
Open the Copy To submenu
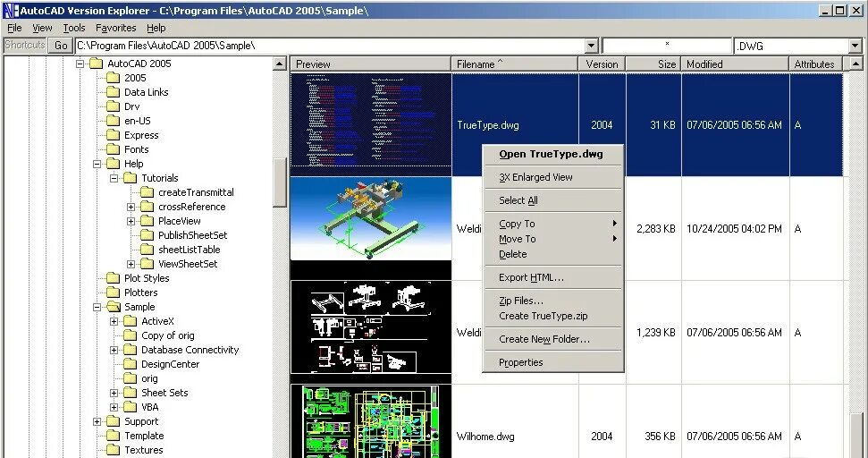(553, 224)
